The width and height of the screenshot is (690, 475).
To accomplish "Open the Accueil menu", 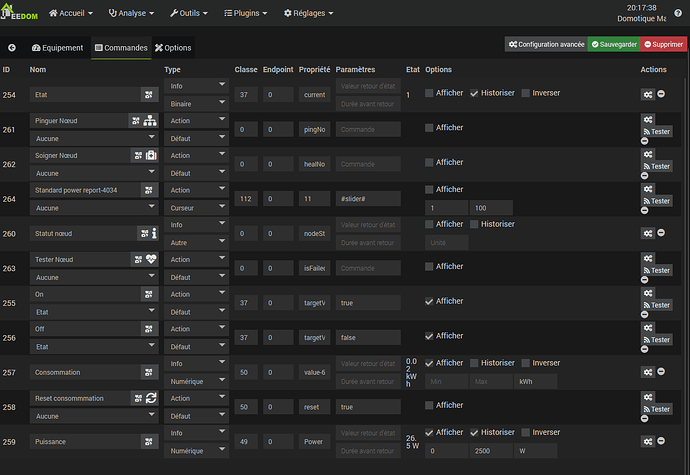I will pos(71,13).
